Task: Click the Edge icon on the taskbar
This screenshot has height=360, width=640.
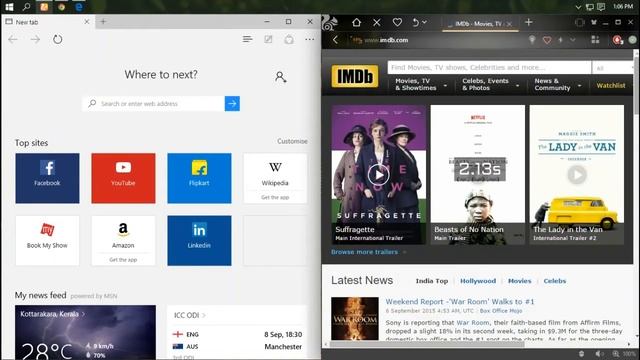Action: coord(79,7)
